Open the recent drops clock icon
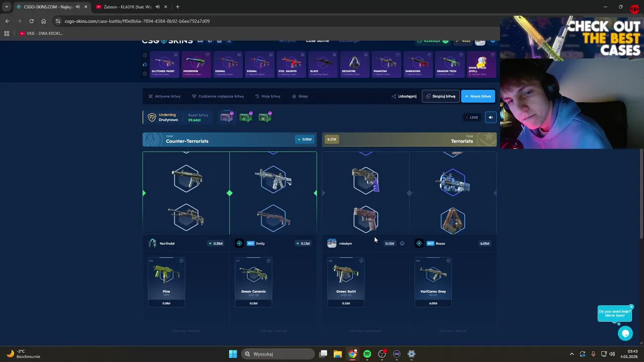644x362 pixels. (x=145, y=55)
